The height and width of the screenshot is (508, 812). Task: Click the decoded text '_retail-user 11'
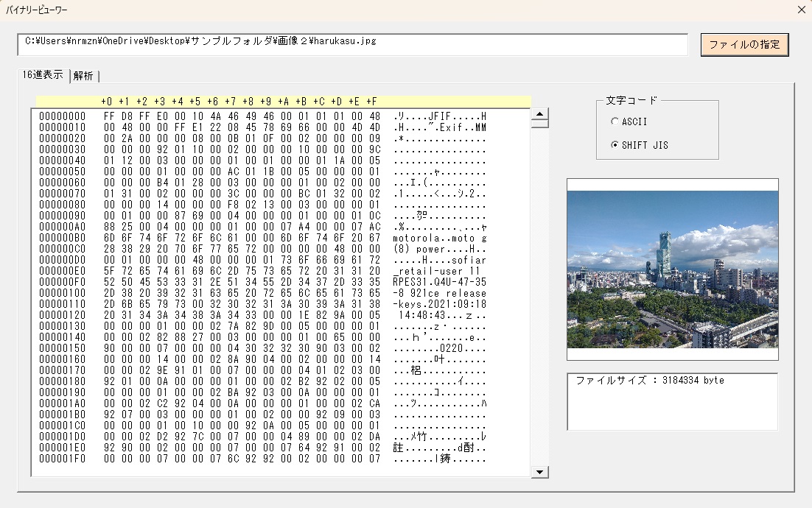pyautogui.click(x=437, y=271)
